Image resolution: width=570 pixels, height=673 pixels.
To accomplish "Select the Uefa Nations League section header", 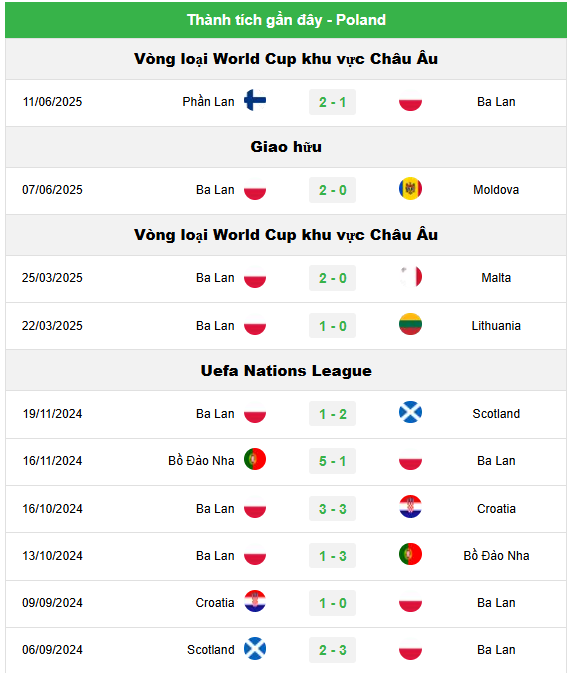I will pos(286,370).
